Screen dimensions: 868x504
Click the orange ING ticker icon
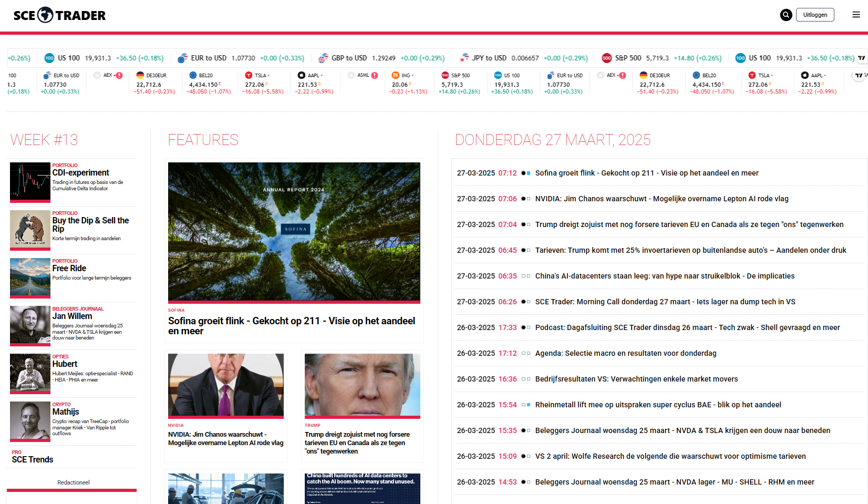396,75
